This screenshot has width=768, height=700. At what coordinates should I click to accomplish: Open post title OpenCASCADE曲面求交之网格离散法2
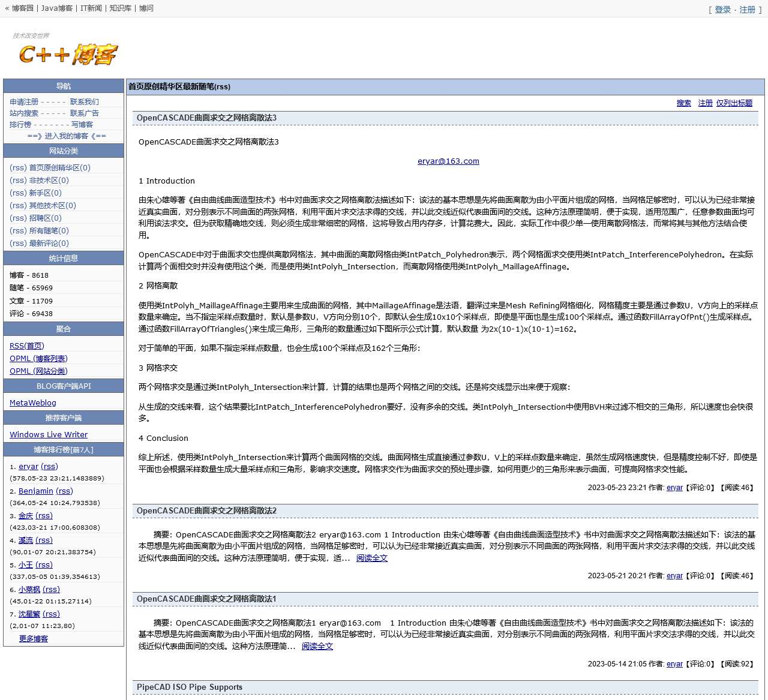click(206, 511)
